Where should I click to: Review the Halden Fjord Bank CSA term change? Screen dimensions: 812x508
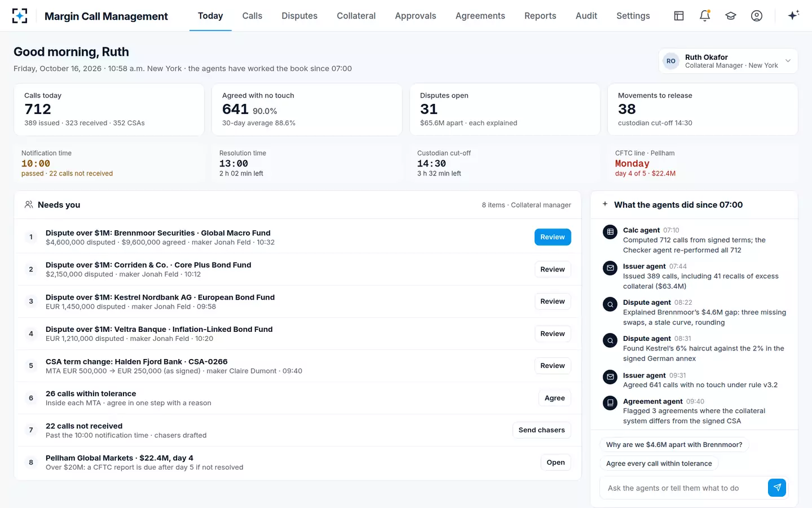[x=553, y=366]
